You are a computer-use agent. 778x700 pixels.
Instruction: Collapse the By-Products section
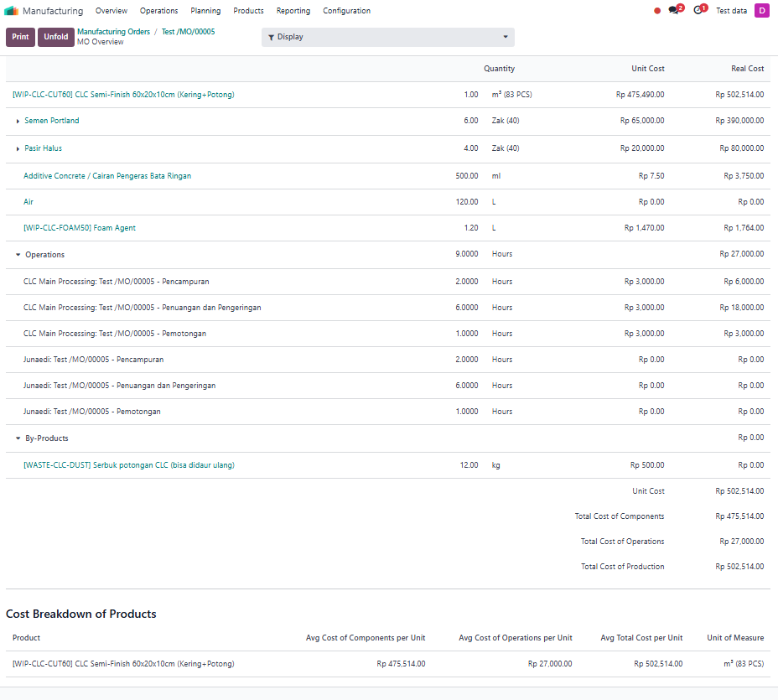point(18,438)
